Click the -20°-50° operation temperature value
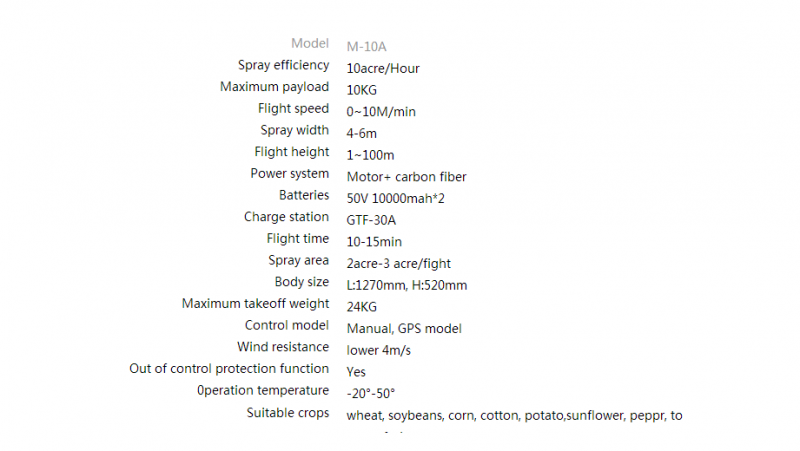The image size is (800, 451). coord(370,394)
